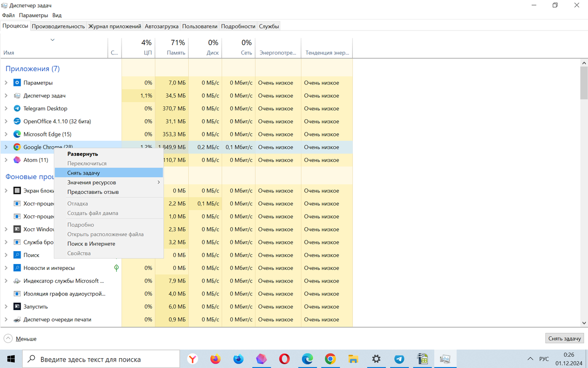Image resolution: width=588 pixels, height=368 pixels.
Task: Click the Запустить process icon
Action: (x=17, y=307)
